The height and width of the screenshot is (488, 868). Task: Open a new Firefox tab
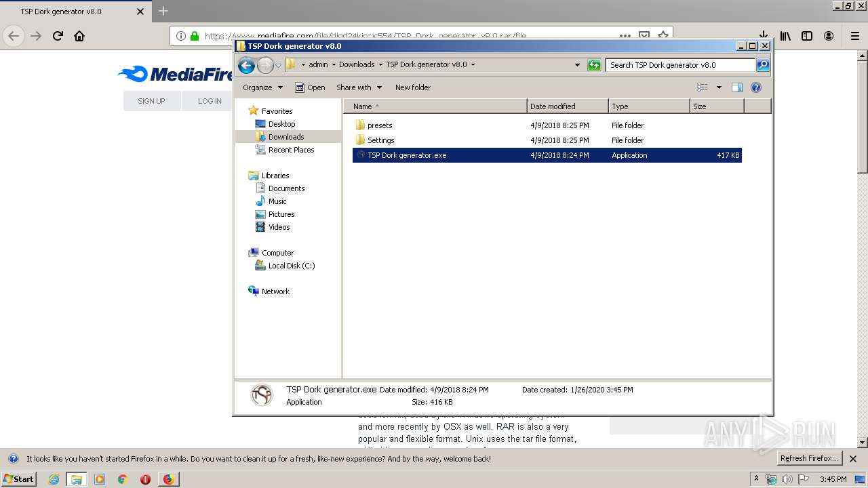point(163,11)
